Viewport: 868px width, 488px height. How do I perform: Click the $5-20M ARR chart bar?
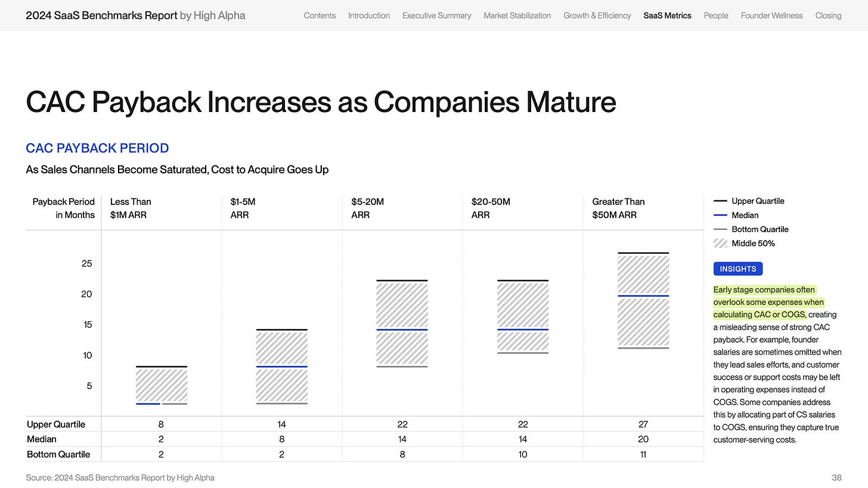coord(402,322)
